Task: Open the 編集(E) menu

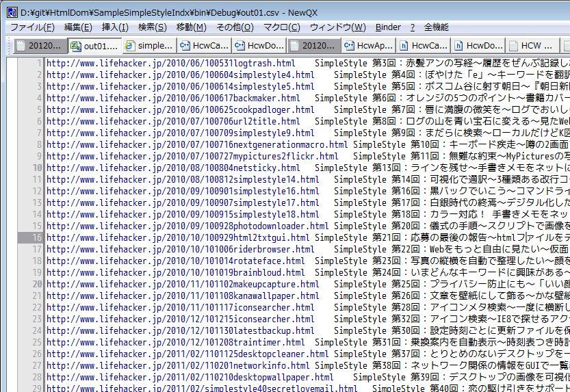Action: (78, 27)
